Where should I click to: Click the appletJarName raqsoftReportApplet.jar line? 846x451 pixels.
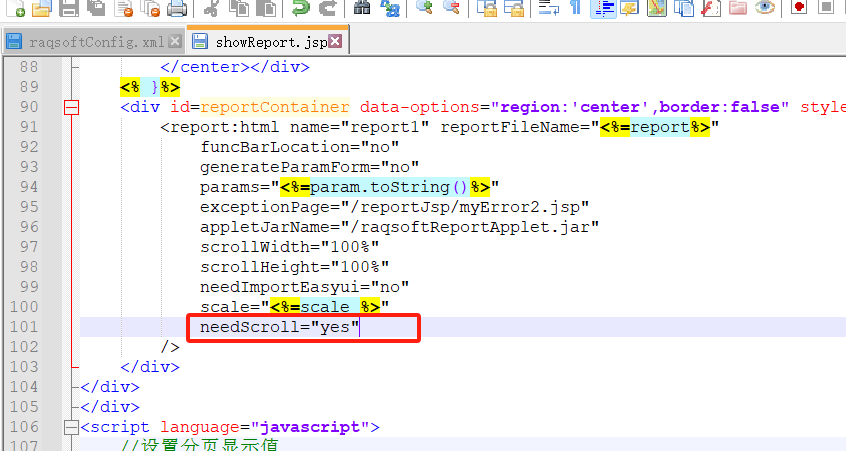click(x=399, y=227)
